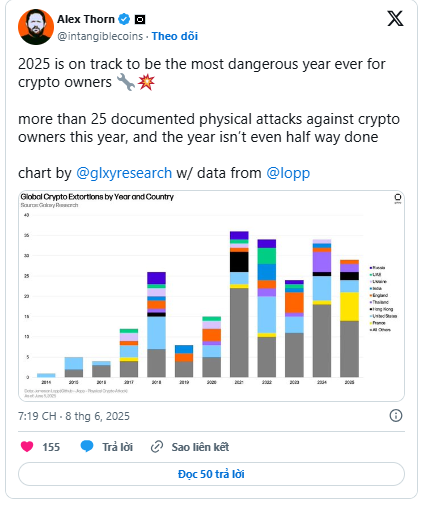The height and width of the screenshot is (512, 432).
Task: Open the @lopp mention link
Action: [288, 173]
